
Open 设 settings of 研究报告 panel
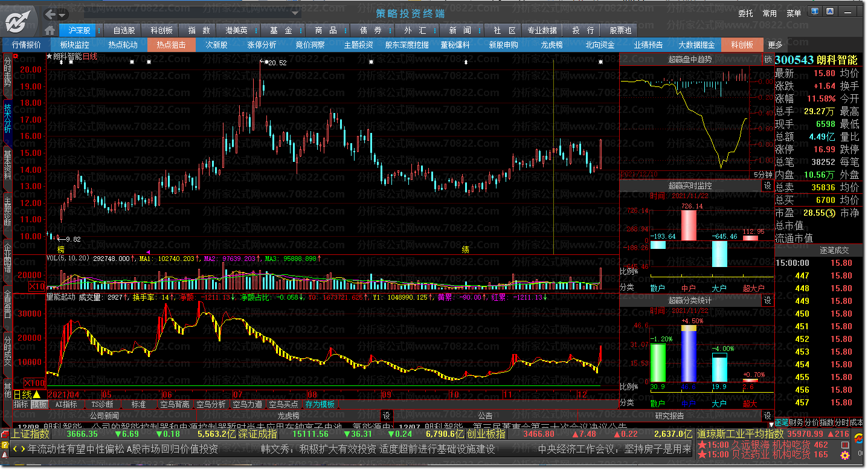click(768, 416)
